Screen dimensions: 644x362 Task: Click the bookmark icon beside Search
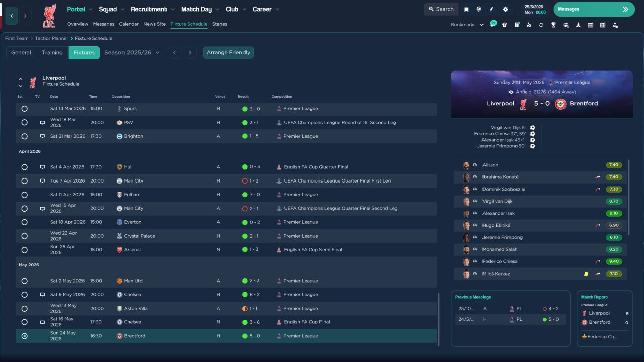click(466, 9)
